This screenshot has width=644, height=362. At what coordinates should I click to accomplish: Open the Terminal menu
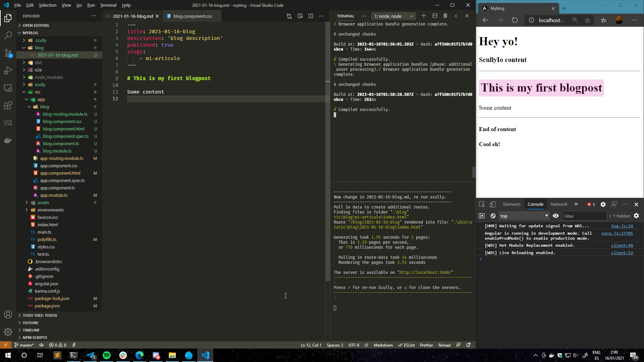(x=108, y=5)
